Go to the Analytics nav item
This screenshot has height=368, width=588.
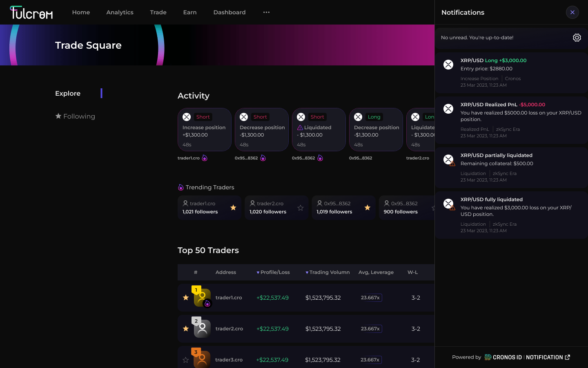(120, 12)
